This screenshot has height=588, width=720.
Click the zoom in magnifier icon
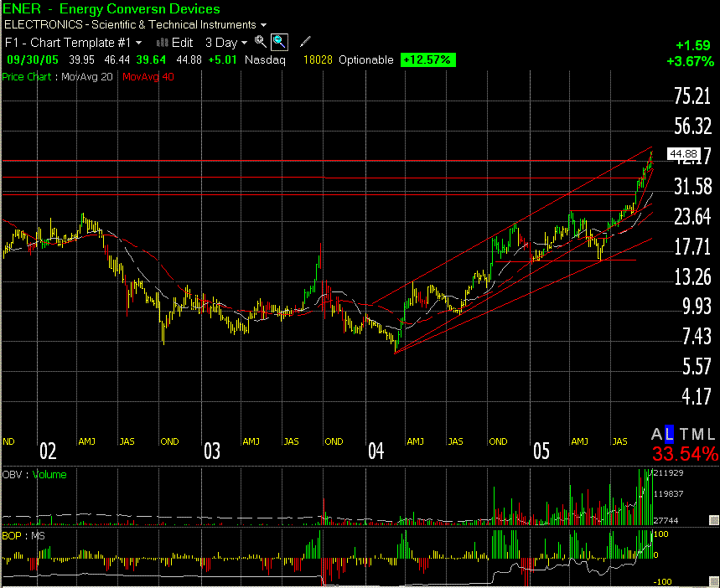261,41
